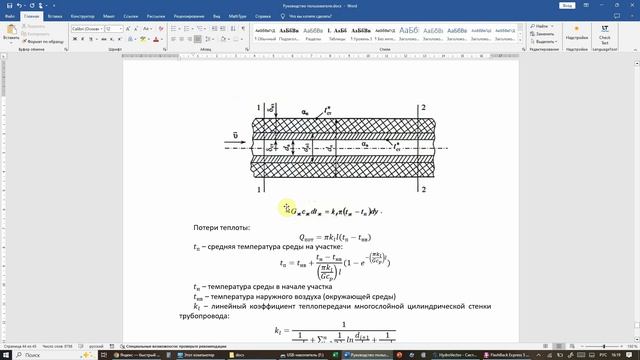
Task: Toggle superscript formatting
Action: pos(120,39)
